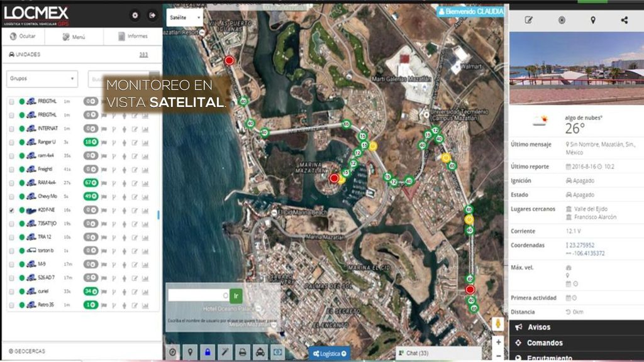Open the Satélite map type dropdown

pos(185,18)
